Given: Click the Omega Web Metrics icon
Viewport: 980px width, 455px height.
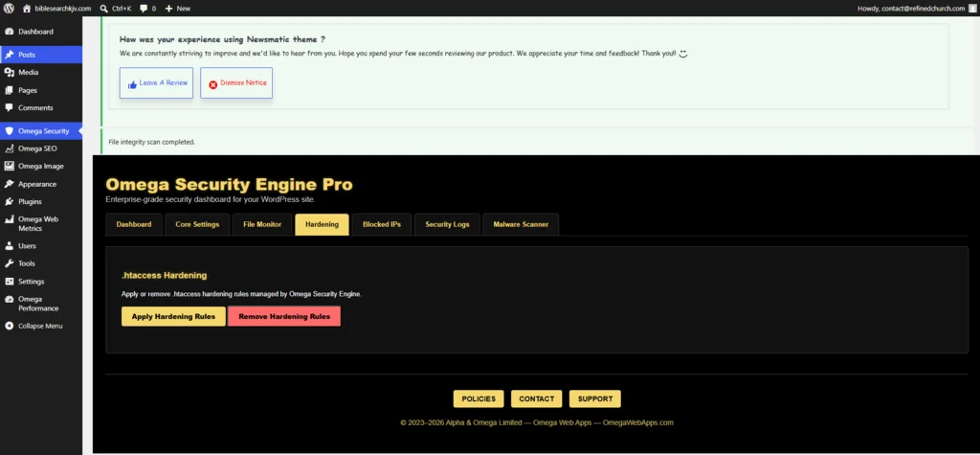Looking at the screenshot, I should 9,219.
